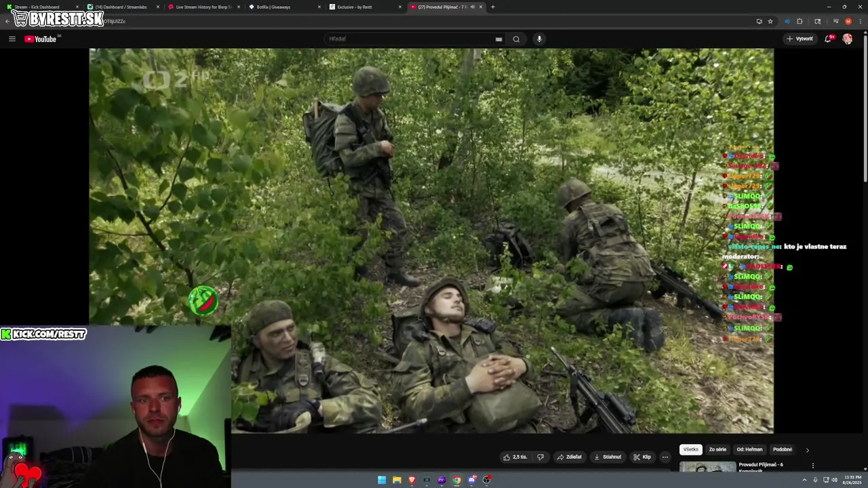The height and width of the screenshot is (488, 868).
Task: Select the Všetko filter chip
Action: 690,449
